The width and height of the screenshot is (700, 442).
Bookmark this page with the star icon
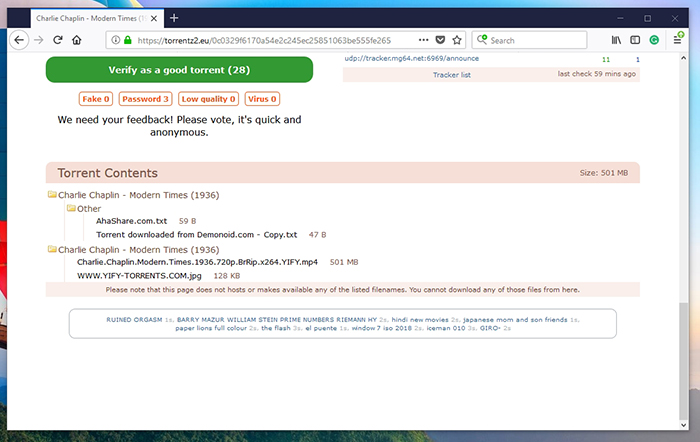coord(457,40)
